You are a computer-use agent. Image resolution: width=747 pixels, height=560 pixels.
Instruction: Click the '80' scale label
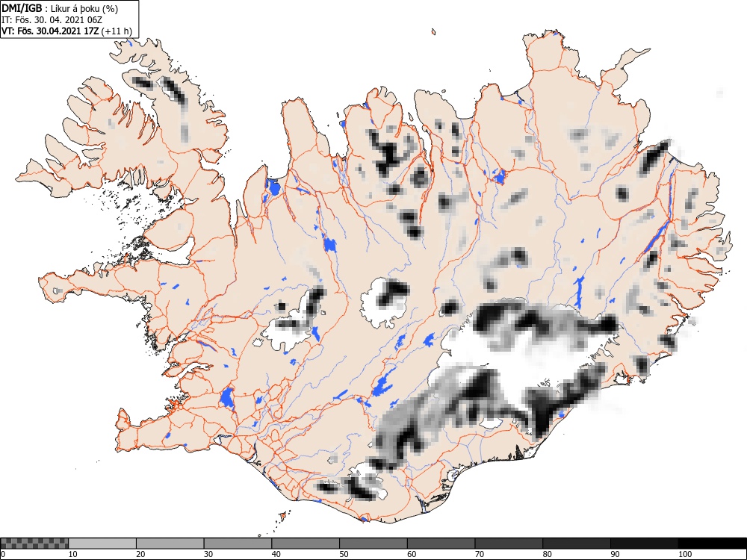tap(547, 554)
